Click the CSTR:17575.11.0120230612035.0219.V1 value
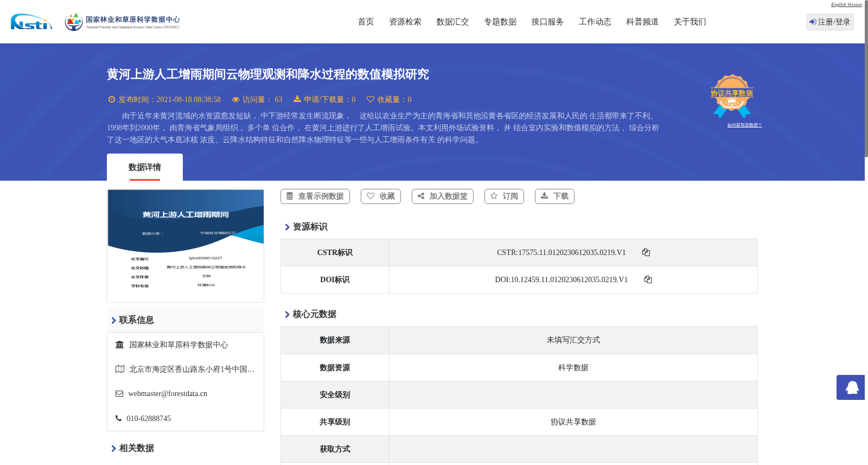The height and width of the screenshot is (465, 868). click(561, 252)
